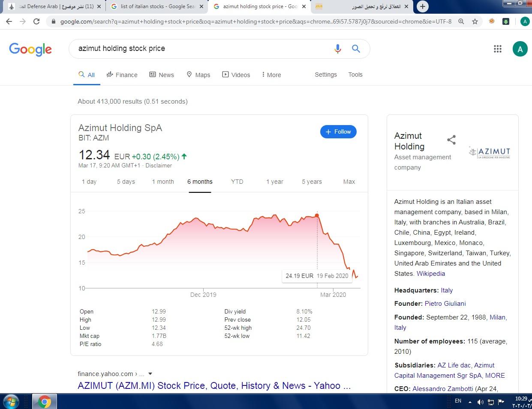Image resolution: width=532 pixels, height=409 pixels.
Task: Start voice search with the microphone
Action: click(338, 49)
